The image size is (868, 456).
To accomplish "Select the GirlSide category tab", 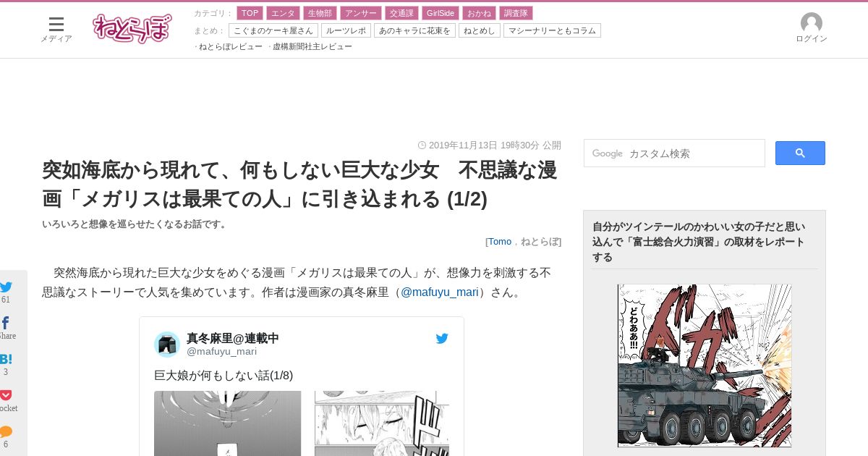I will click(441, 13).
